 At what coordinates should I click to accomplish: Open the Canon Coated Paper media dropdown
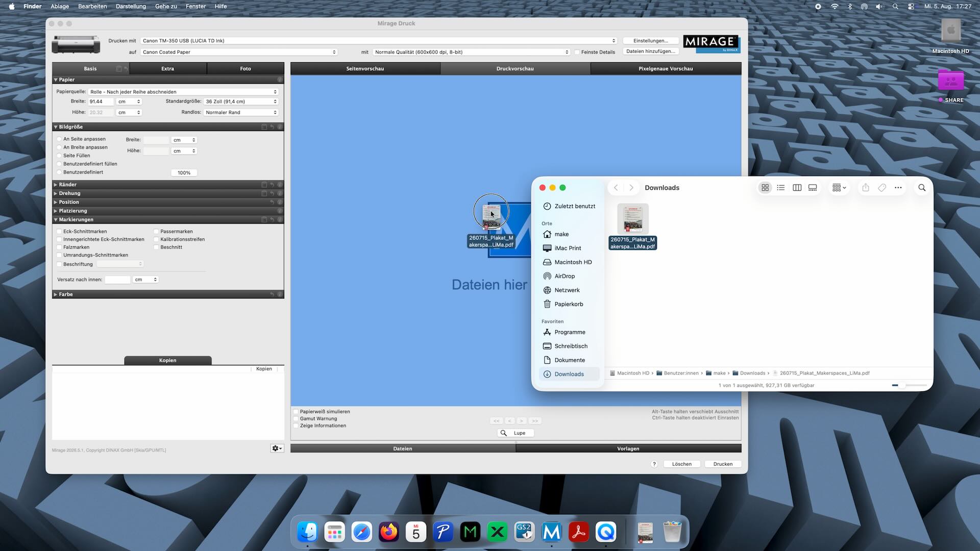pyautogui.click(x=239, y=52)
